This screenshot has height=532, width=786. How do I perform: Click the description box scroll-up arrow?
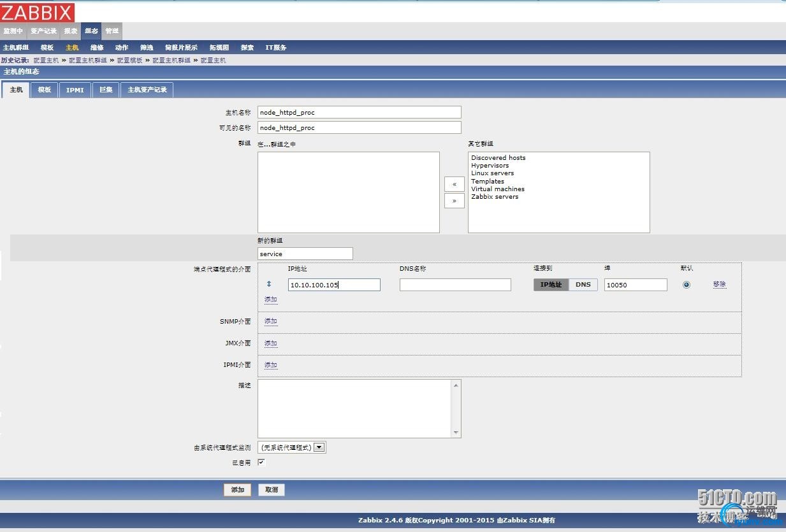pos(456,385)
